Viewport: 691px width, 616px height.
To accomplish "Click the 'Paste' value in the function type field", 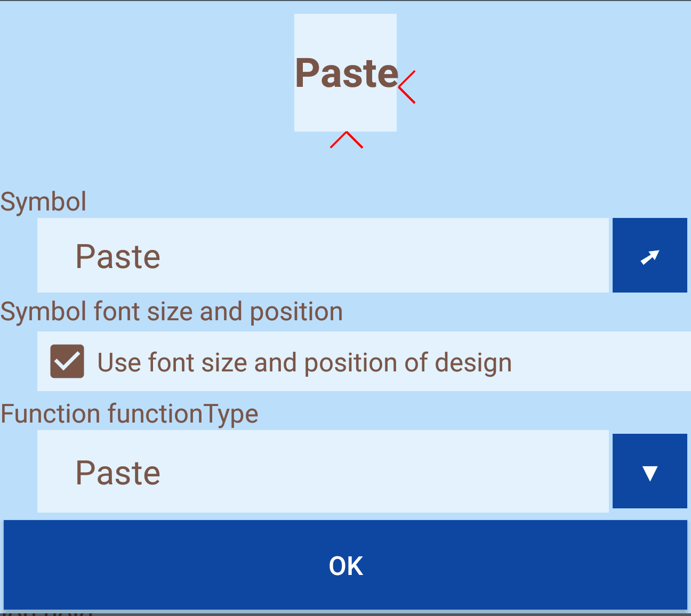I will (x=118, y=473).
